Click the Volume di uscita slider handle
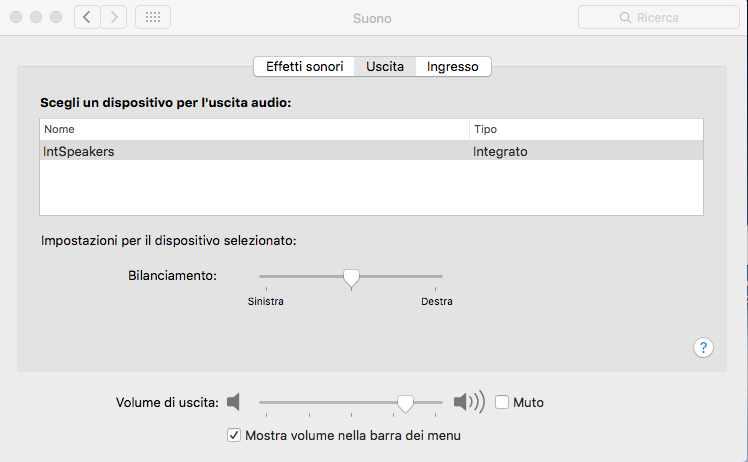 [405, 402]
